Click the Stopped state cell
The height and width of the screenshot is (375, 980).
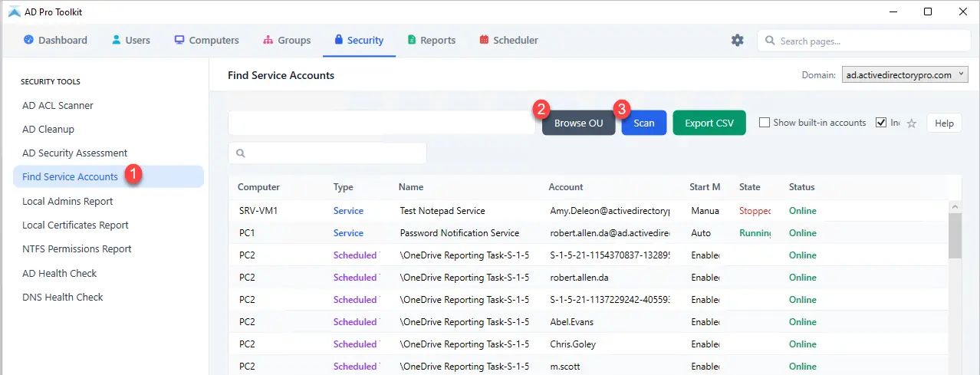(755, 211)
